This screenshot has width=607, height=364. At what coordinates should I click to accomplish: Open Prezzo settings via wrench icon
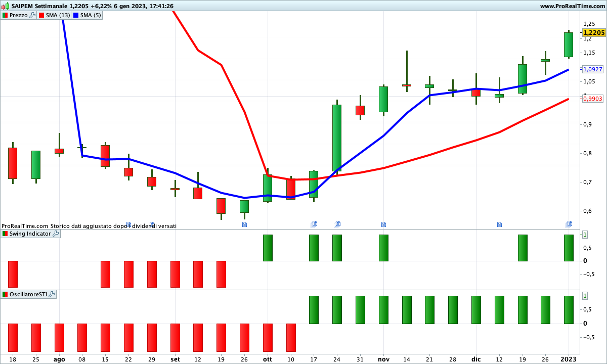pyautogui.click(x=32, y=15)
